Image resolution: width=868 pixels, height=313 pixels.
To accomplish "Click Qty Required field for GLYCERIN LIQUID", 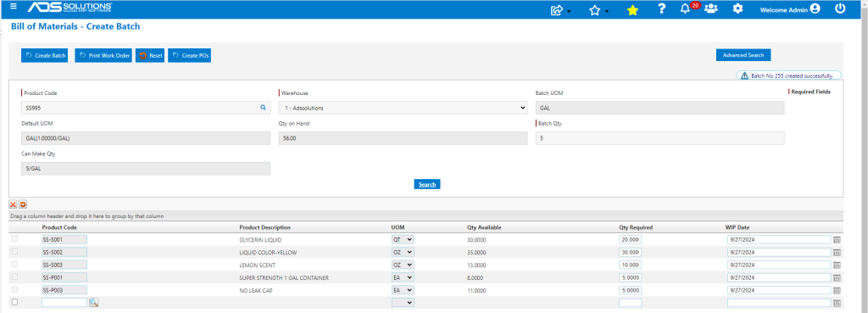I will (630, 239).
